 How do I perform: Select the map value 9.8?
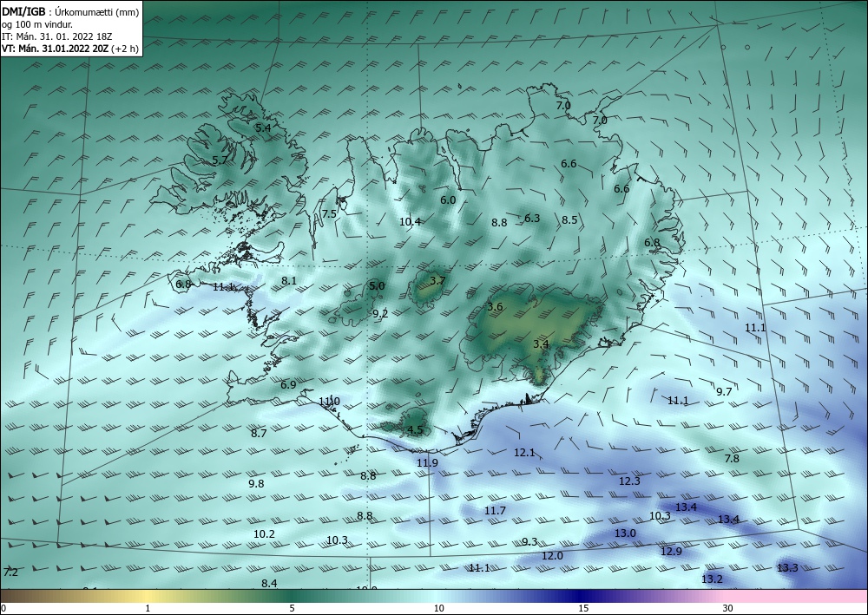tap(256, 484)
